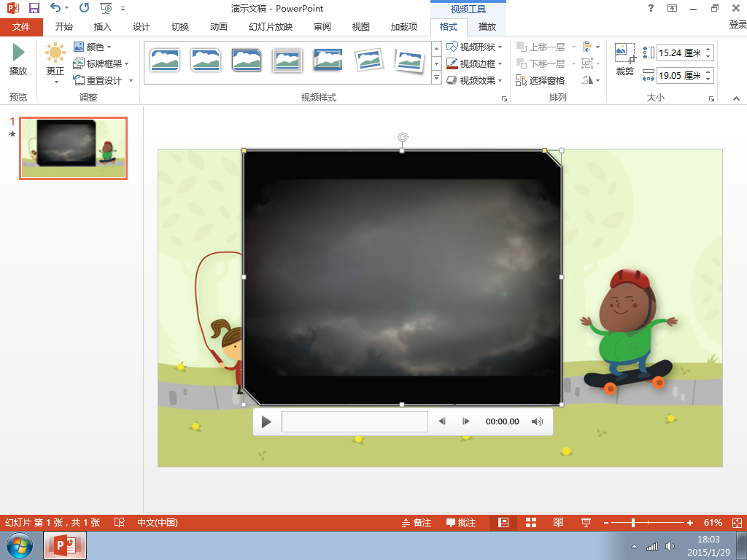Open the Align objects options

click(x=591, y=47)
